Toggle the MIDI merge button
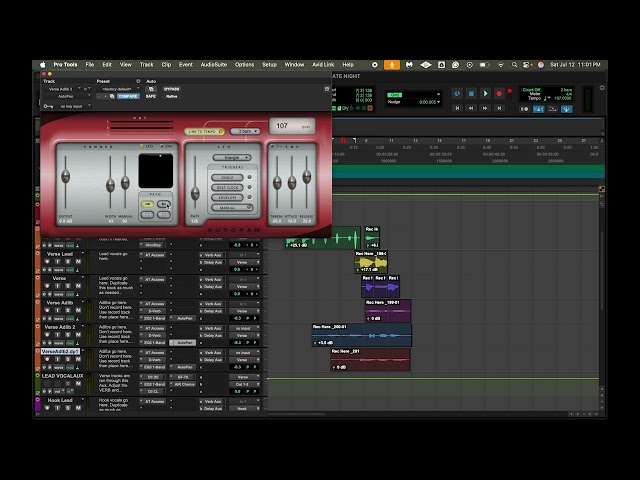The image size is (640, 480). 552,109
